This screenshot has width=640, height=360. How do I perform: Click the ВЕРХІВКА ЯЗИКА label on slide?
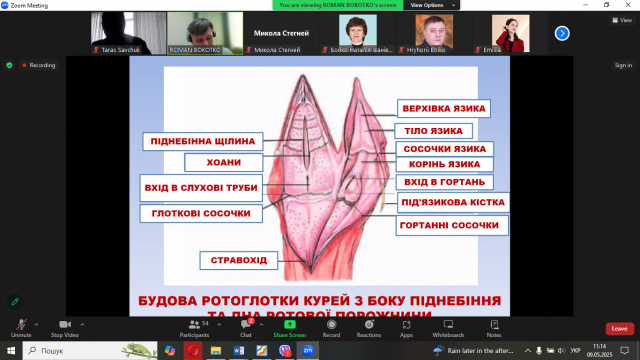[x=444, y=109]
